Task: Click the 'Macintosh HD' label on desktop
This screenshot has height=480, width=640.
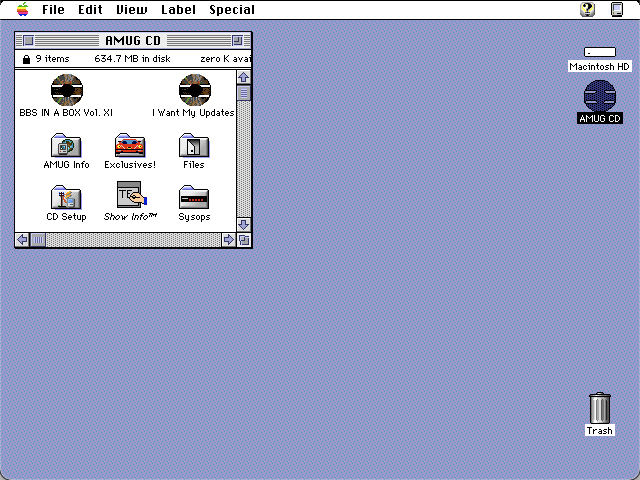Action: click(600, 67)
